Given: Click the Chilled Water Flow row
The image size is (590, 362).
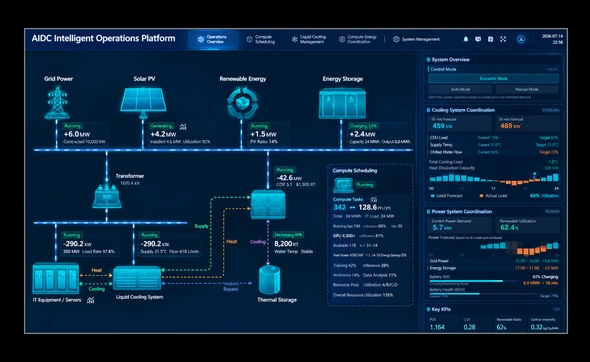Looking at the screenshot, I should (493, 152).
